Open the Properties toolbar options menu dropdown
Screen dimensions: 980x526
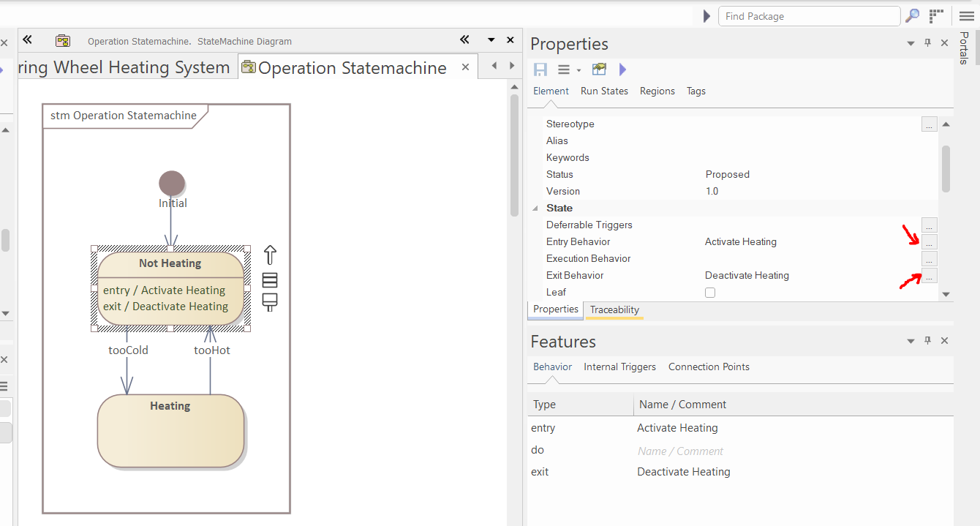click(568, 69)
